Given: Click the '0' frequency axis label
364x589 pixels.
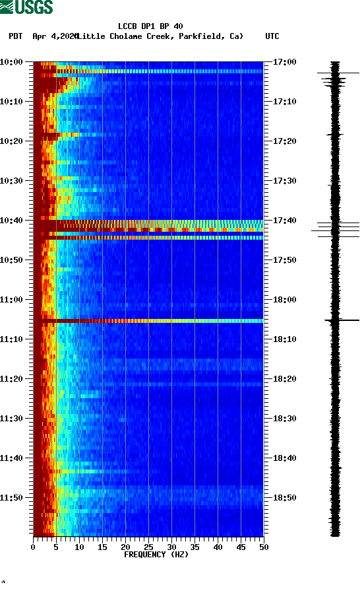Looking at the screenshot, I should point(33,547).
